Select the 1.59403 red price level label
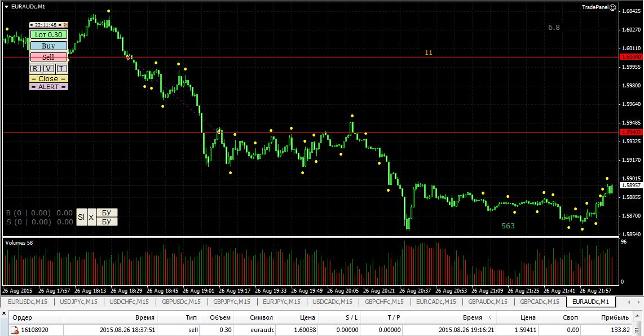This screenshot has height=336, width=644. 631,132
